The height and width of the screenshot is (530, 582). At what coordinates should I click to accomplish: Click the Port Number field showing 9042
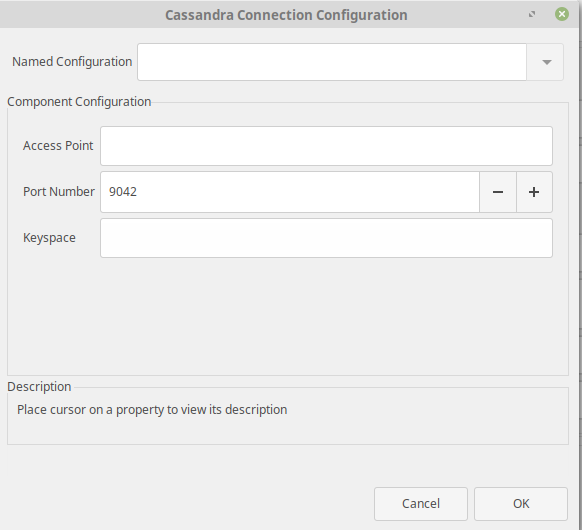[290, 192]
